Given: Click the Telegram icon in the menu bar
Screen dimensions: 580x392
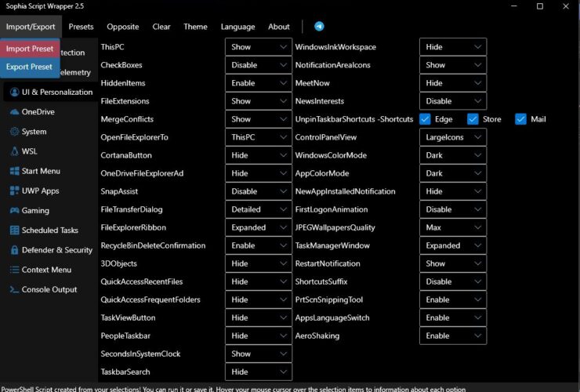Looking at the screenshot, I should click(319, 27).
